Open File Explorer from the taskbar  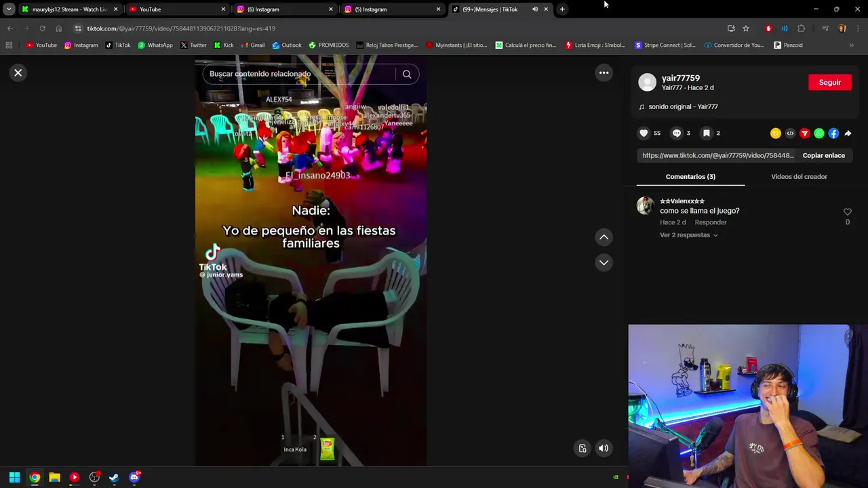(x=54, y=477)
